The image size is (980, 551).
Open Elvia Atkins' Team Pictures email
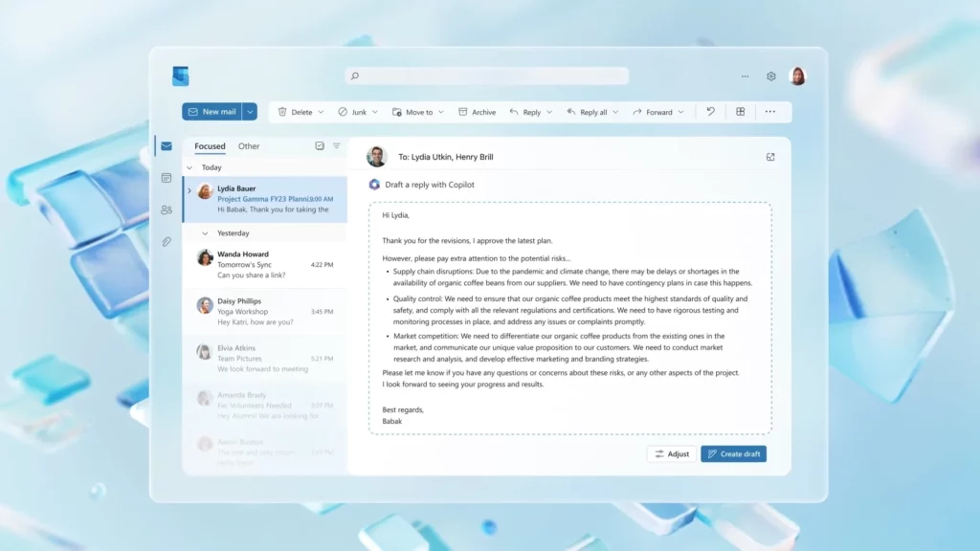(x=265, y=358)
